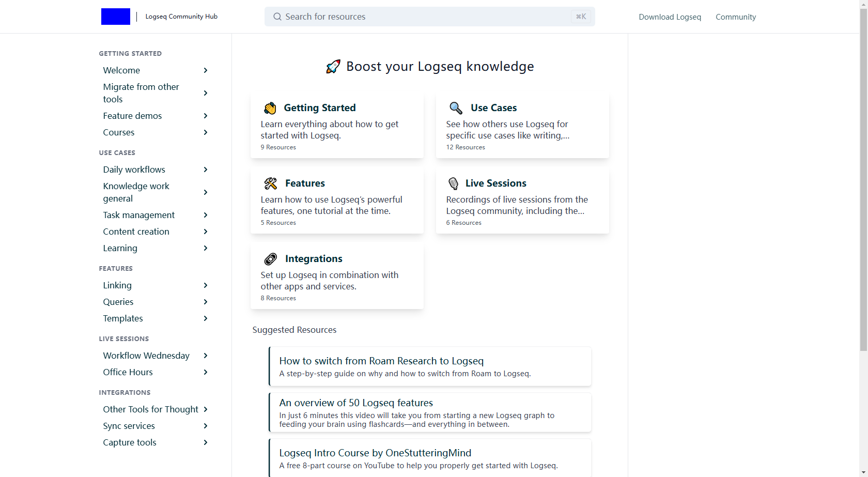Viewport: 868px width, 477px height.
Task: Click the blue Logseq logo
Action: tap(115, 17)
